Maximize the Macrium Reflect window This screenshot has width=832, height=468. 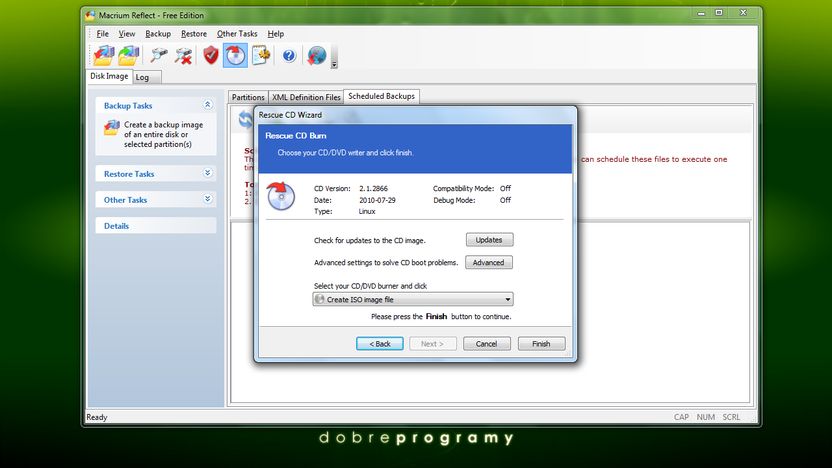click(x=719, y=13)
